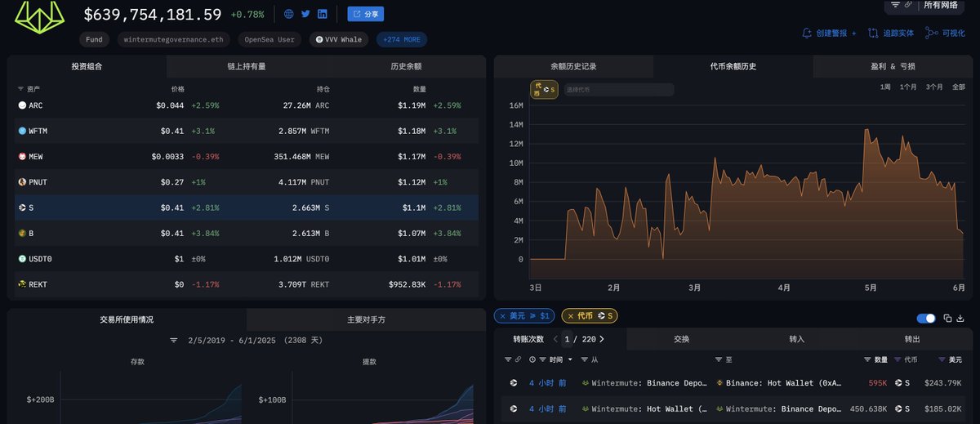Viewport: 980px width, 424px height.
Task: Click the wintermutegovernance.eth tag
Action: coord(174,39)
